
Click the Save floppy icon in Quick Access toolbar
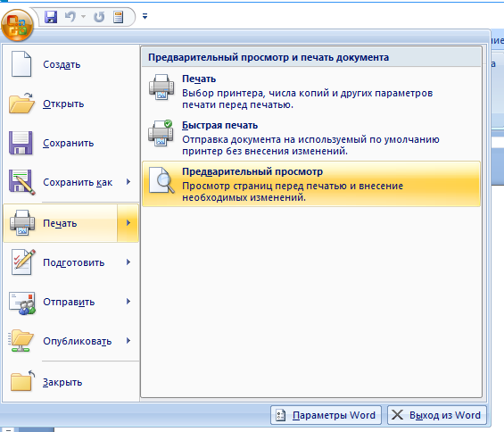[x=51, y=17]
